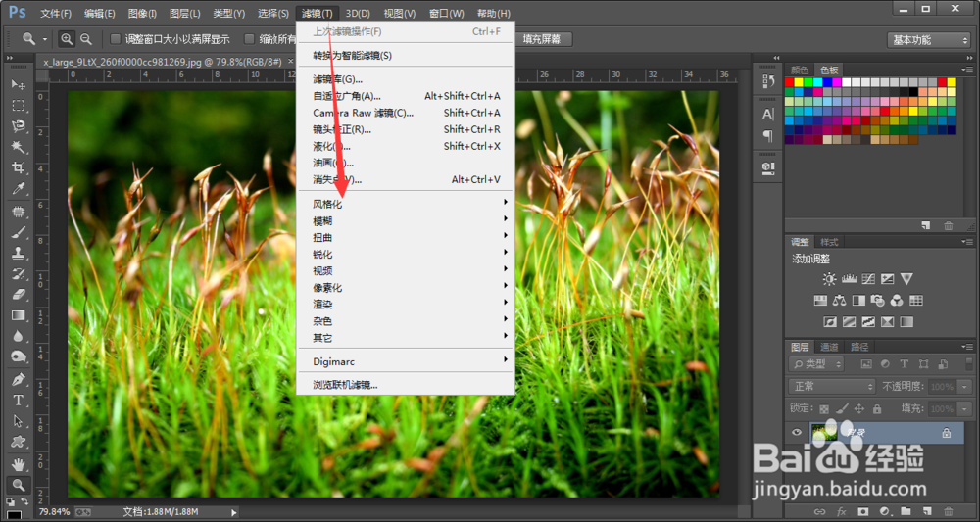Close the x_large document tab
The image size is (980, 522).
tap(290, 61)
